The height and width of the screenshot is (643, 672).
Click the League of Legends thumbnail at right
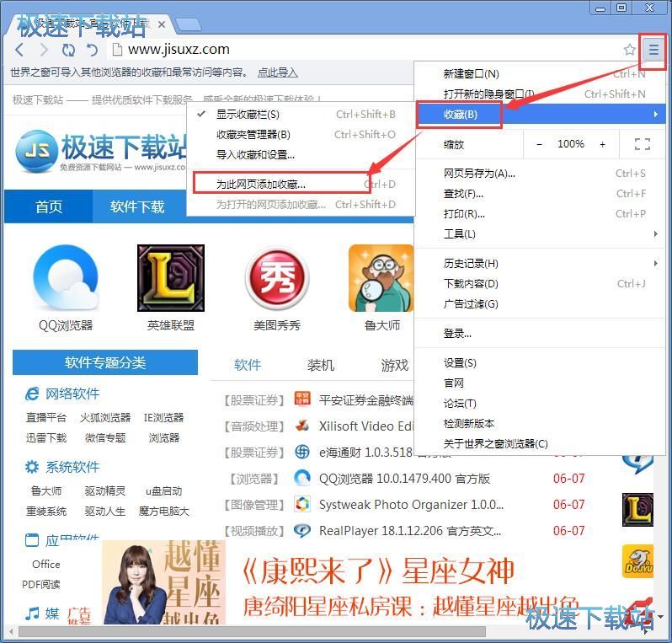(x=637, y=510)
